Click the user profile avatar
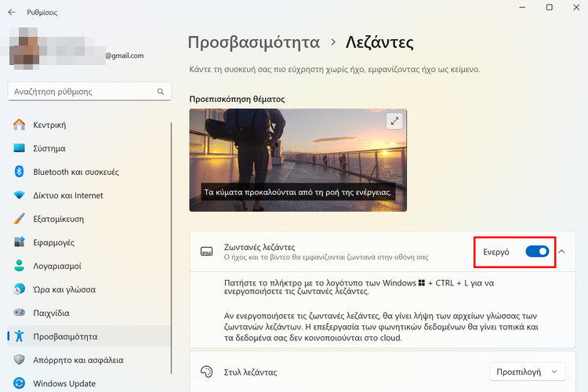 [x=24, y=49]
